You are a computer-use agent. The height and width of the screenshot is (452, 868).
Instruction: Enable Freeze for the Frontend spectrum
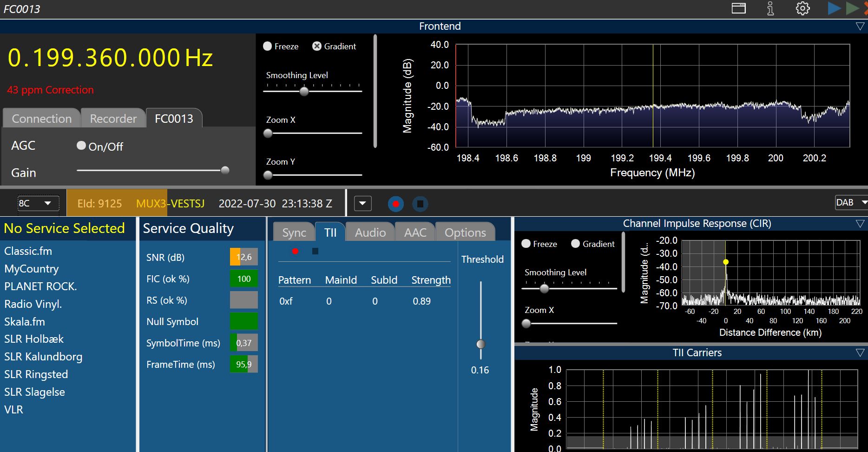pos(268,47)
